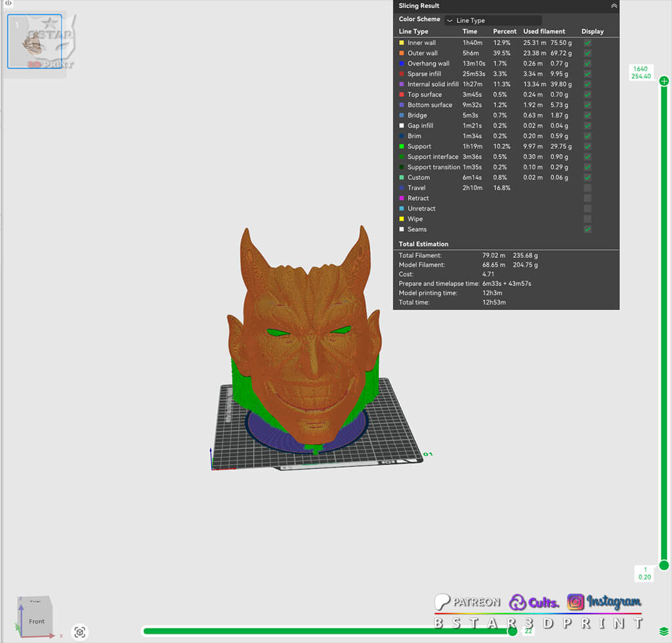Click the Total Estimation heading
This screenshot has height=643, width=672.
tap(423, 243)
